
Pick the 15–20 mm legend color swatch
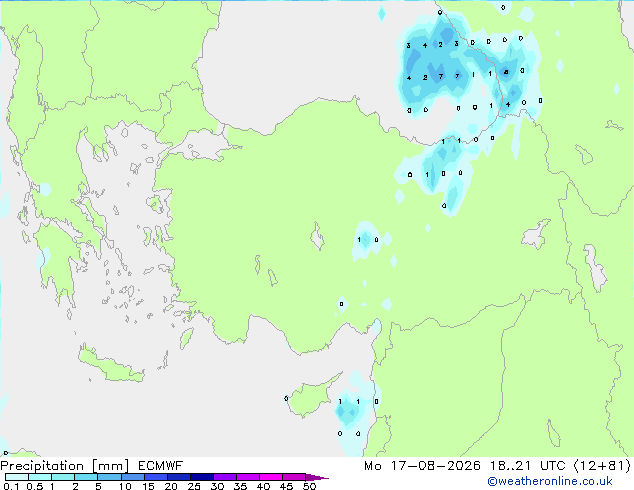[x=155, y=477]
